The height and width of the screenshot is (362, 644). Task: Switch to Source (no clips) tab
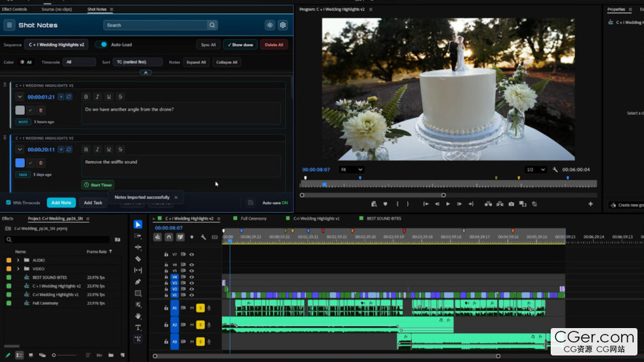(x=57, y=9)
